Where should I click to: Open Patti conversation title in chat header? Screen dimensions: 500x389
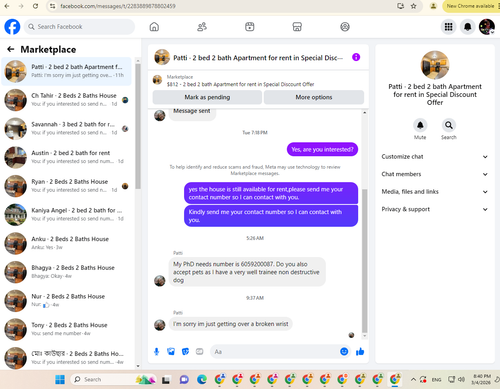pos(258,58)
